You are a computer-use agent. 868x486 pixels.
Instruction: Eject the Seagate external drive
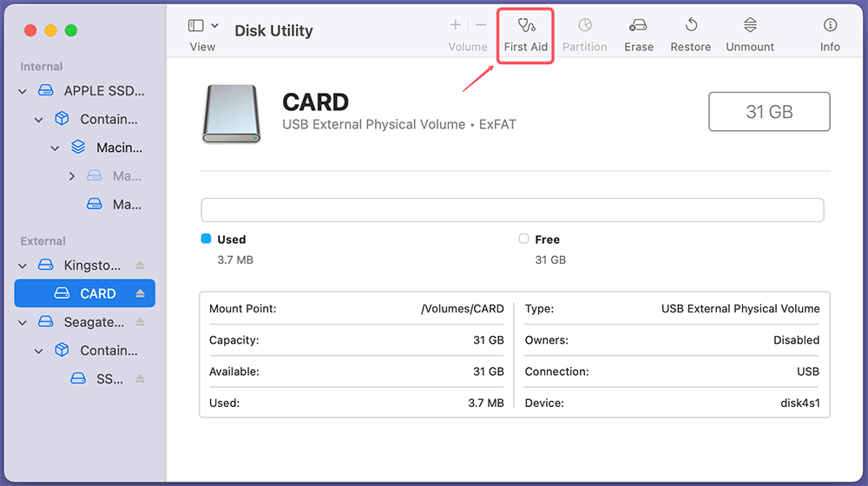point(141,322)
